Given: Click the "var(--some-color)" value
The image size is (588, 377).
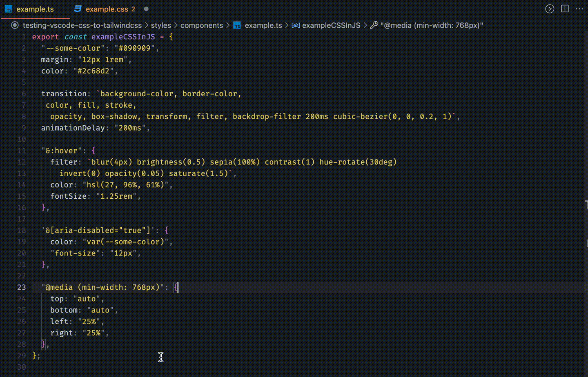Looking at the screenshot, I should click(125, 242).
